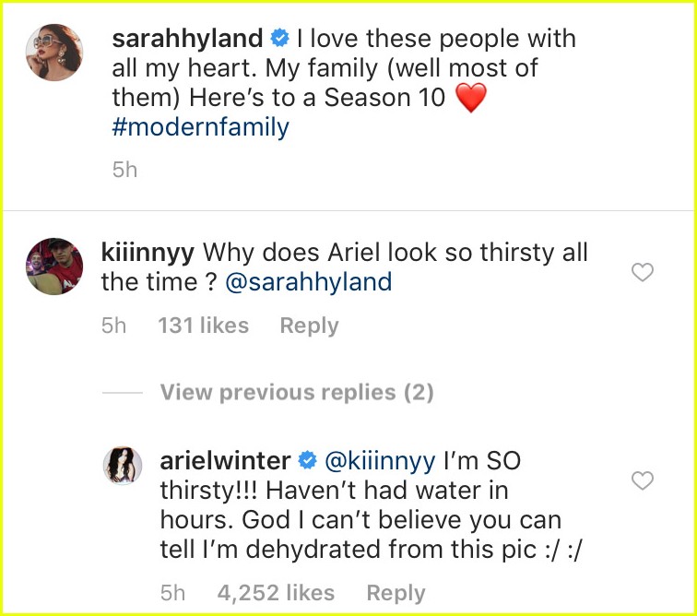Viewport: 697px width, 616px height.
Task: Like kiiinnyy's comment with heart icon
Action: [642, 272]
